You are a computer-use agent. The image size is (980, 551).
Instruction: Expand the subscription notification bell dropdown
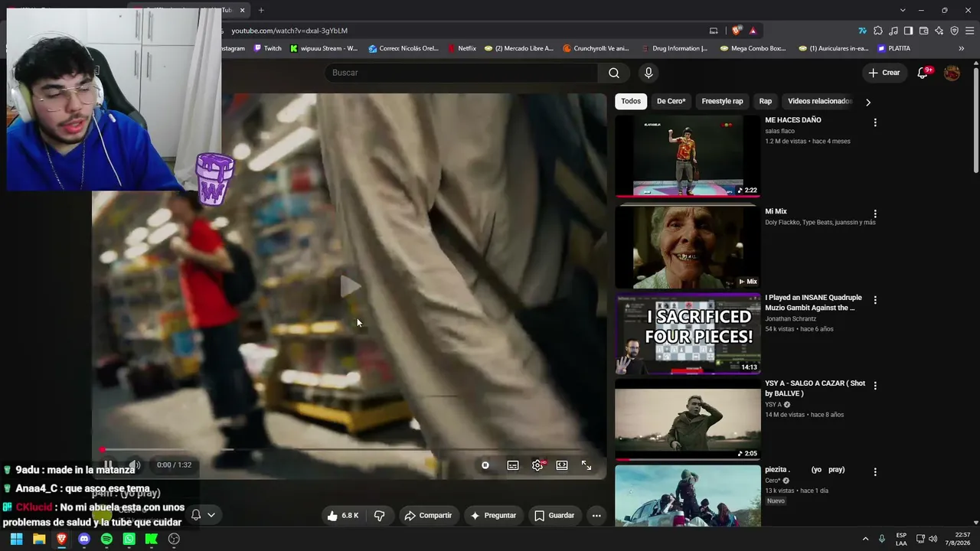tap(203, 515)
